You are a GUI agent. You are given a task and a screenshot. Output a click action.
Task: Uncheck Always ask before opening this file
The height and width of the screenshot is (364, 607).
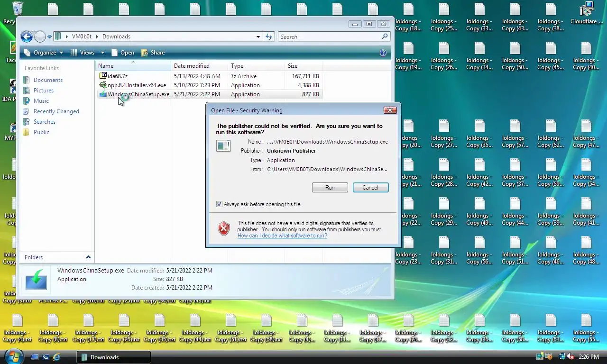(x=219, y=204)
